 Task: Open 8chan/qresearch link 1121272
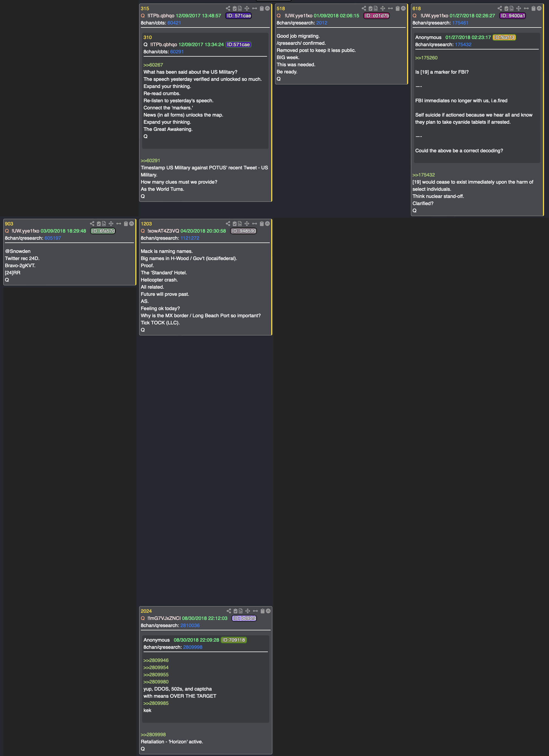[190, 238]
